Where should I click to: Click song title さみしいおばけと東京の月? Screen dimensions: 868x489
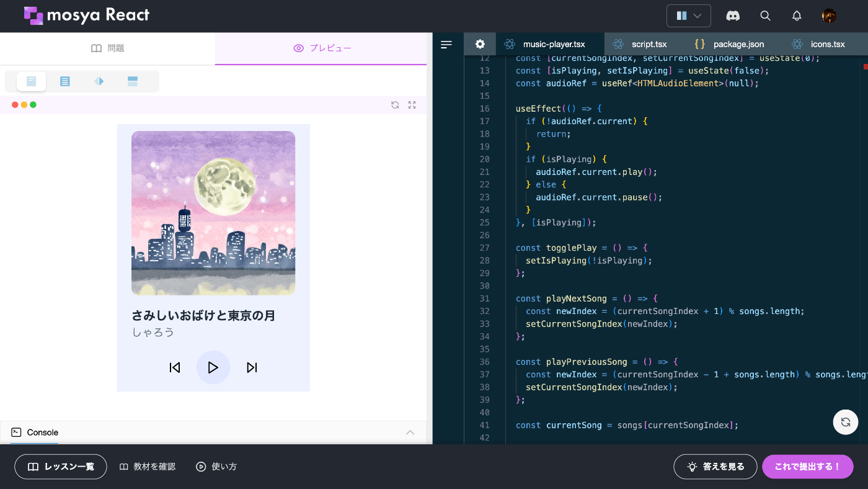203,315
